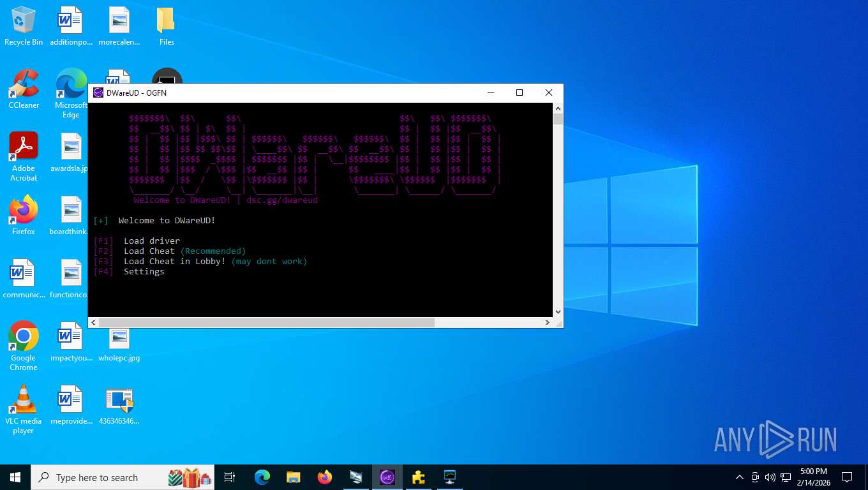Click the "Settings" F4 option
This screenshot has width=868, height=490.
pyautogui.click(x=129, y=271)
